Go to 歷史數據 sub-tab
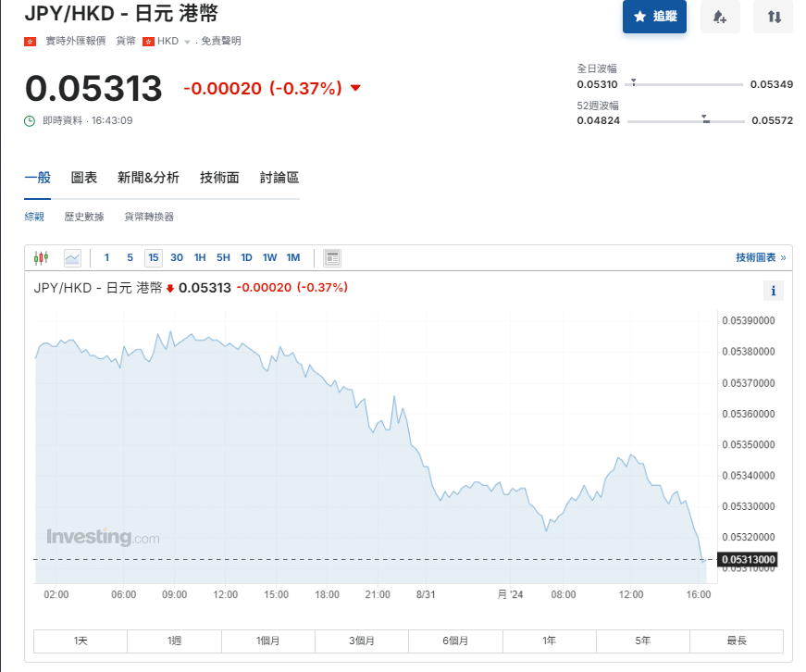Image resolution: width=806 pixels, height=672 pixels. click(x=84, y=217)
